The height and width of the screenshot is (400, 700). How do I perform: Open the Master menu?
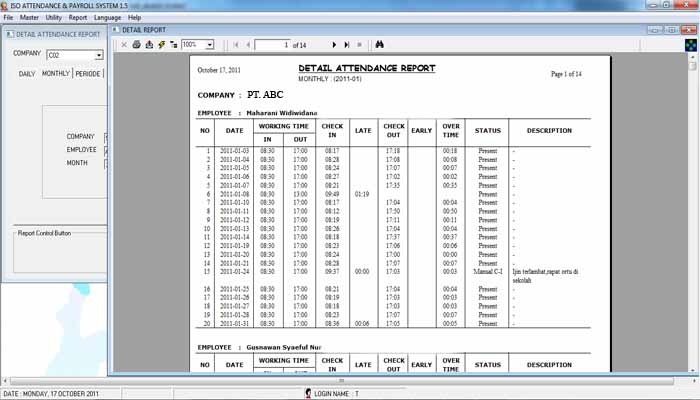pos(29,17)
